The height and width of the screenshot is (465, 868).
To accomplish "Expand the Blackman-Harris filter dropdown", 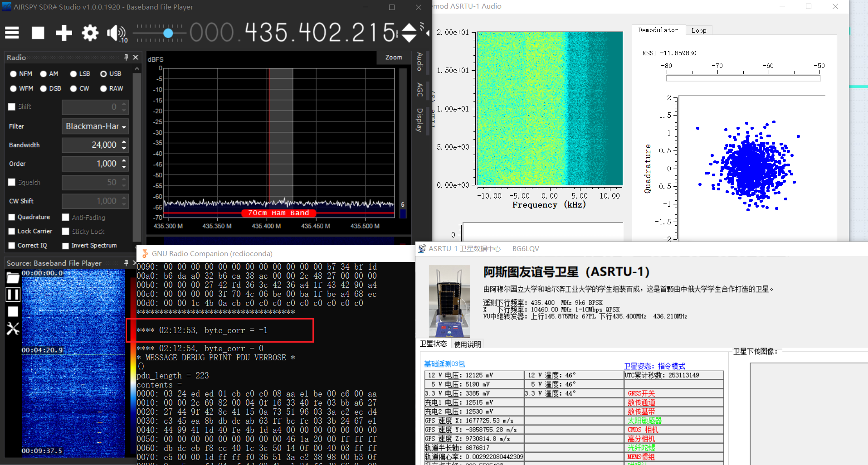I will [95, 126].
